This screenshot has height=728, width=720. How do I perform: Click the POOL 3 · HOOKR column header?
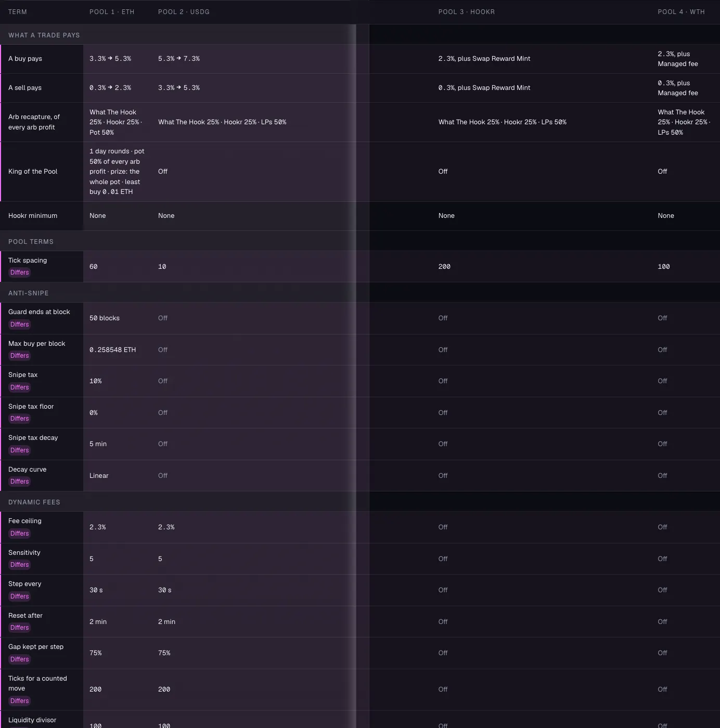coord(467,12)
